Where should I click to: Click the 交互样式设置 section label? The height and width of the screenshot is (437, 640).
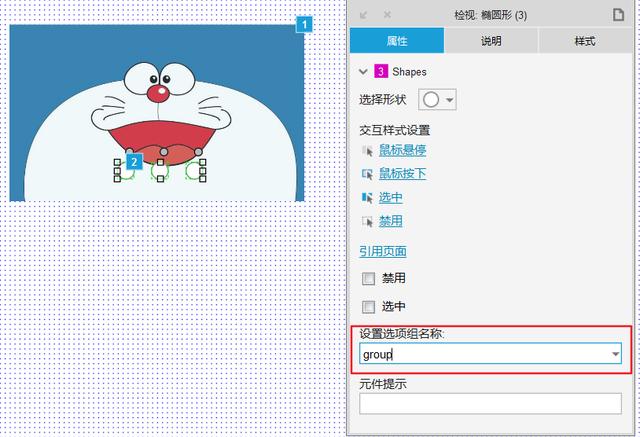coord(395,130)
